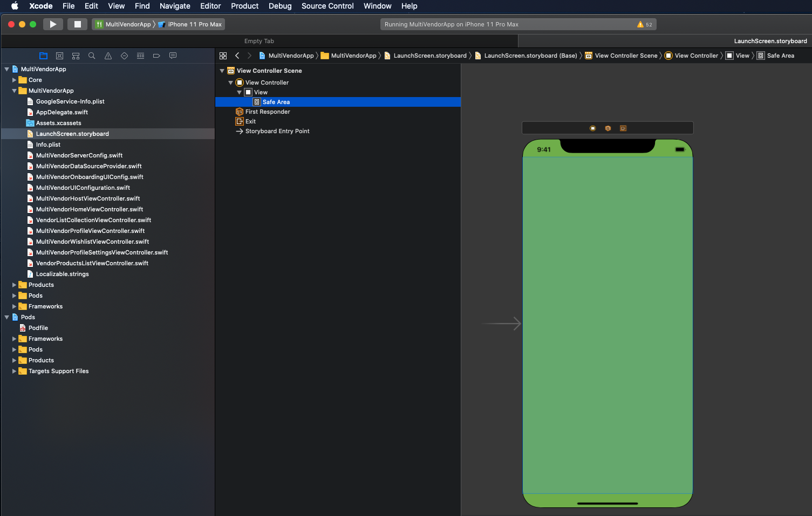
Task: Open VendorListCollectionViewController.swift
Action: pyautogui.click(x=93, y=220)
